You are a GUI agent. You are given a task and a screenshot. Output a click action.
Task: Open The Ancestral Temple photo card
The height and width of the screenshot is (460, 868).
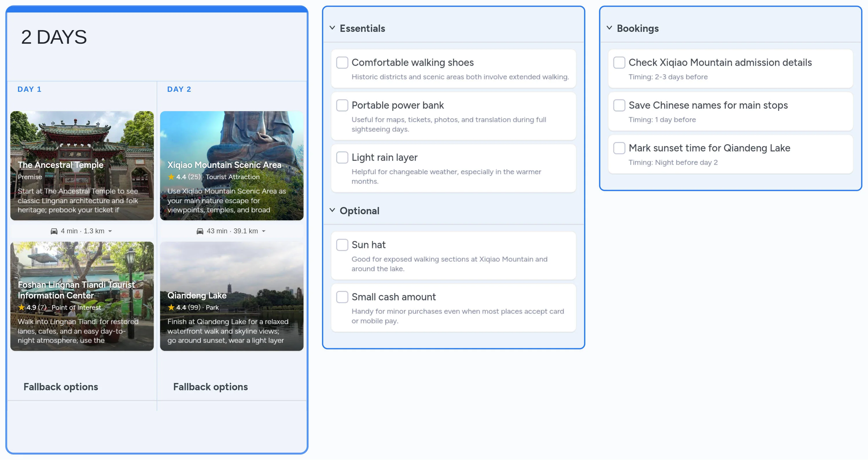pyautogui.click(x=82, y=142)
